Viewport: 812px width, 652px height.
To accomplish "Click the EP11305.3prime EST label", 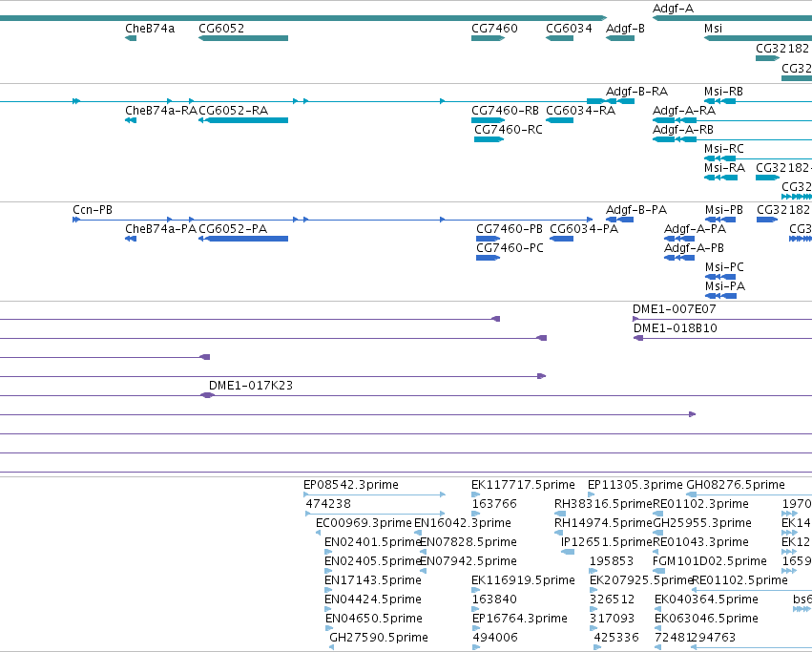I will 635,486.
